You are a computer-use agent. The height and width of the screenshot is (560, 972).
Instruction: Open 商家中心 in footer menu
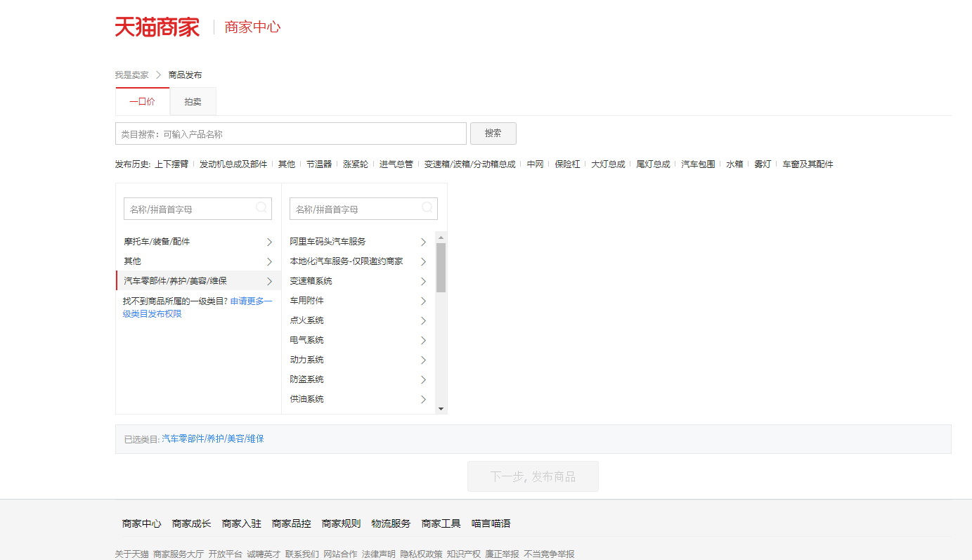click(141, 523)
